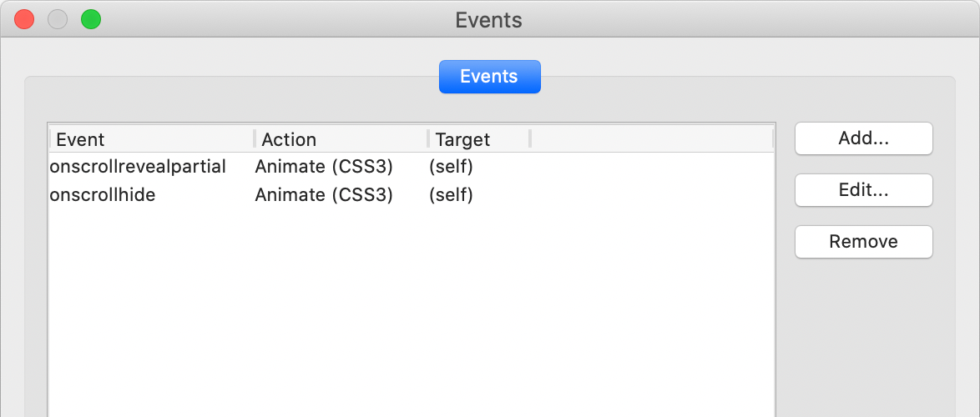980x417 pixels.
Task: Select the onscrollrevealpartial event row
Action: click(138, 167)
